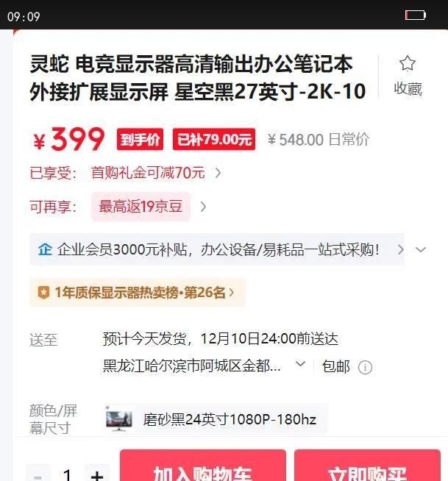Click 加入购物车 add to cart button
The image size is (448, 481).
click(x=203, y=466)
